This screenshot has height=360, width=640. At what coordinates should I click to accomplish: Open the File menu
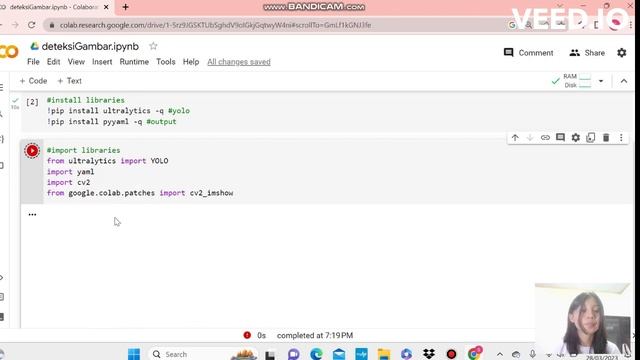pyautogui.click(x=33, y=62)
